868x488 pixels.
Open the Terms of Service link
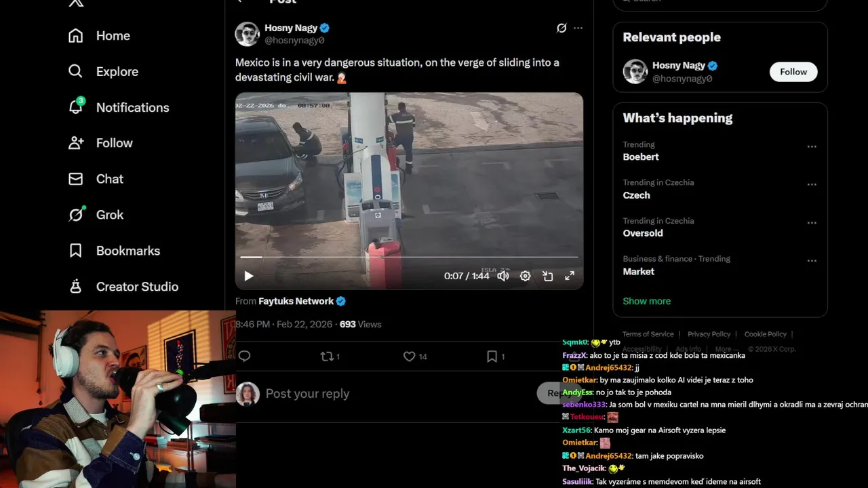648,334
